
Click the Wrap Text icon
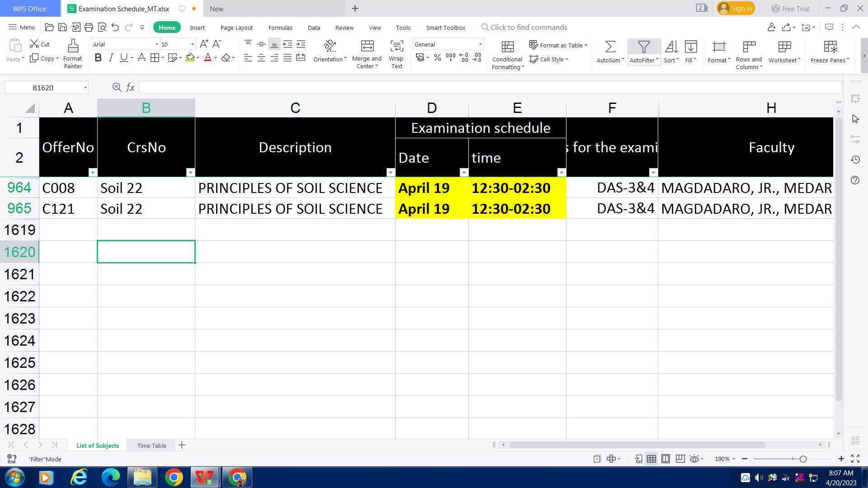(x=396, y=46)
